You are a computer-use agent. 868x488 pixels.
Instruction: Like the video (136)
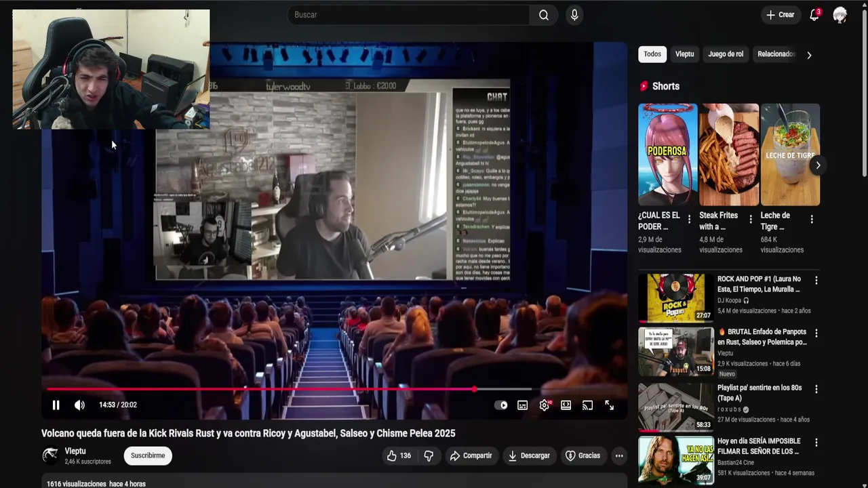click(x=399, y=455)
